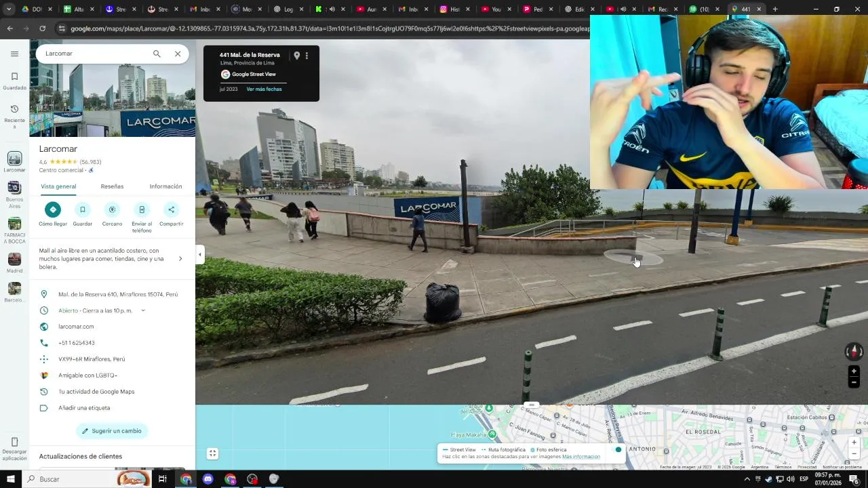Expand the Larcomar description chevron
This screenshot has width=868, height=488.
click(x=180, y=259)
